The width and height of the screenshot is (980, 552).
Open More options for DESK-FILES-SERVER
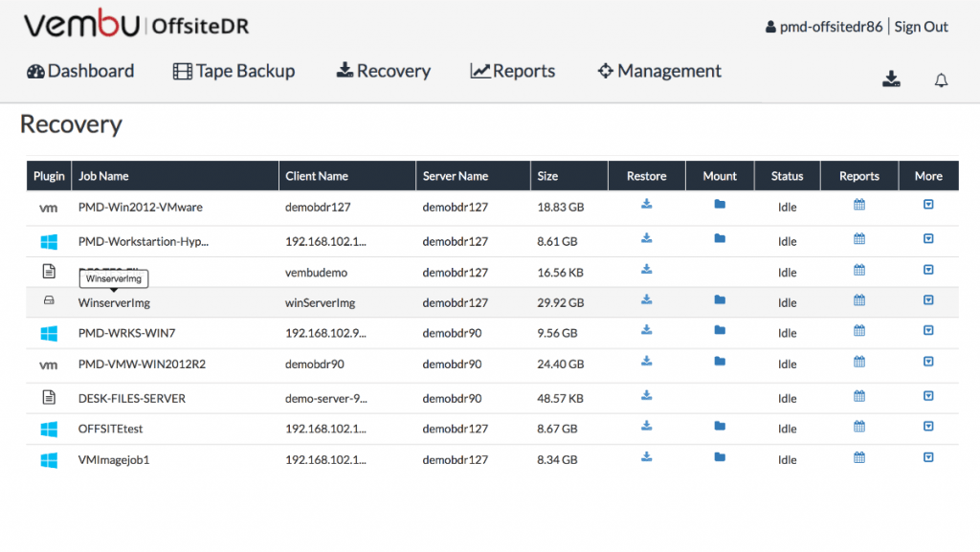(x=928, y=396)
